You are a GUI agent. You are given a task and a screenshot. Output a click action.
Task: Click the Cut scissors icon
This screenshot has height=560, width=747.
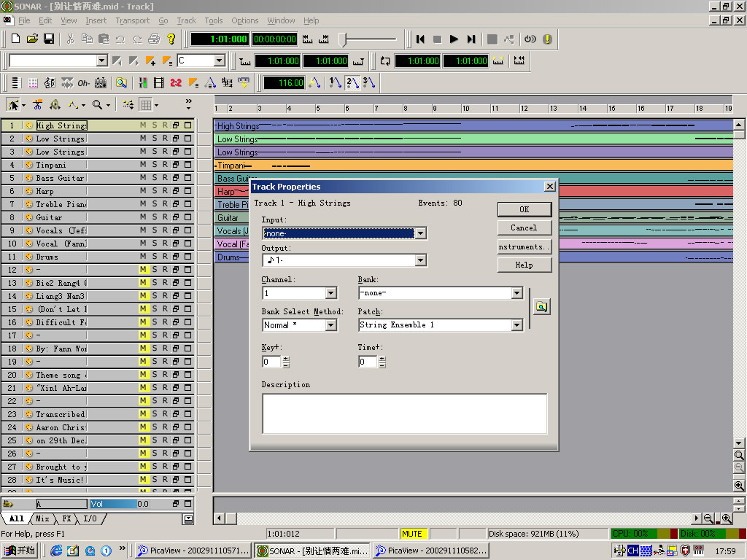71,39
